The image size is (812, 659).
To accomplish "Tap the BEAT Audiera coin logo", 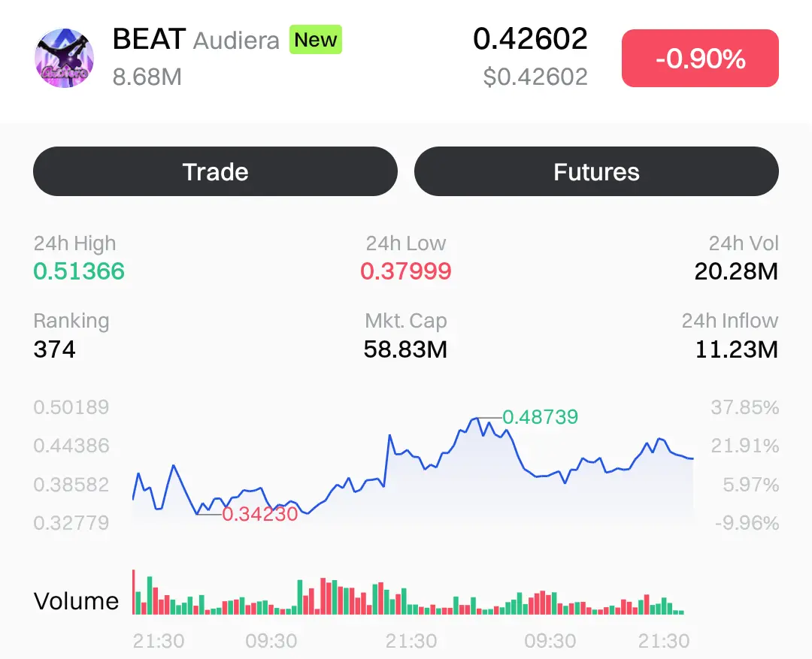I will click(65, 59).
